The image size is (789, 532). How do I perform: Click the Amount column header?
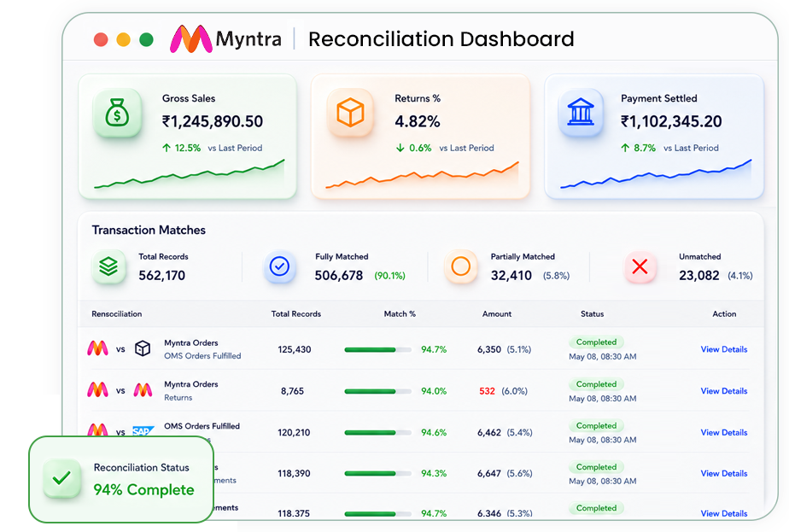click(497, 313)
